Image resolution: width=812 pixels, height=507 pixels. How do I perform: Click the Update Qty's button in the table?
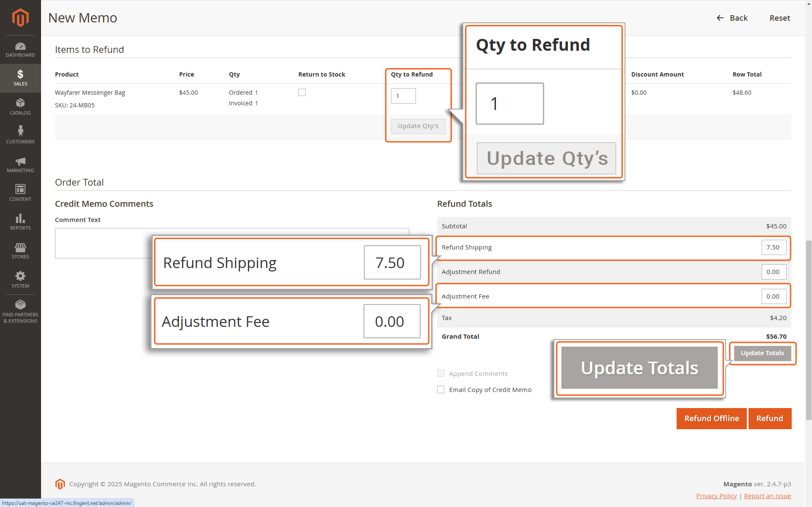tap(418, 126)
